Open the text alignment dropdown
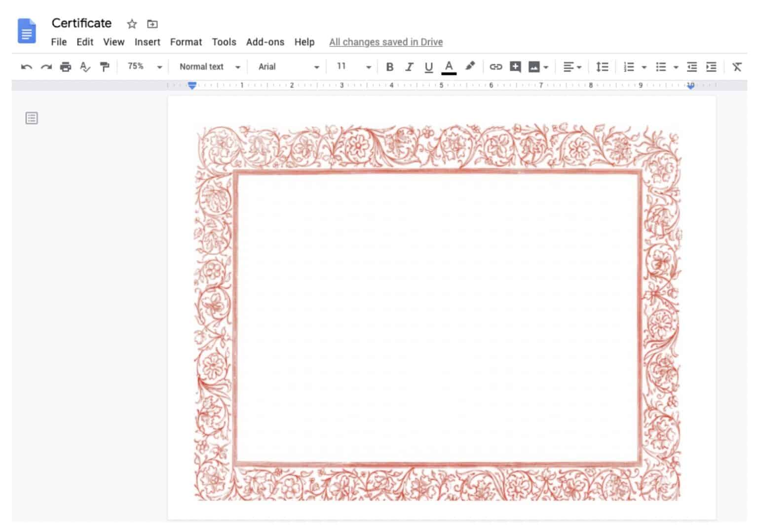 point(572,67)
